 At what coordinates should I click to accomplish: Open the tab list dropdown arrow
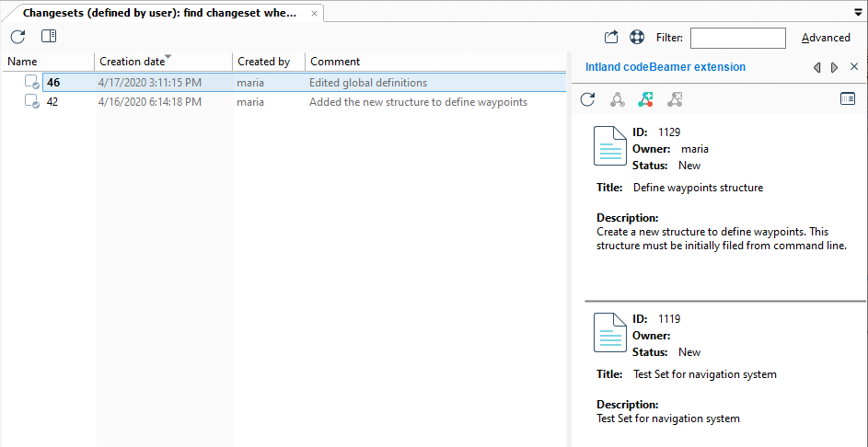859,12
